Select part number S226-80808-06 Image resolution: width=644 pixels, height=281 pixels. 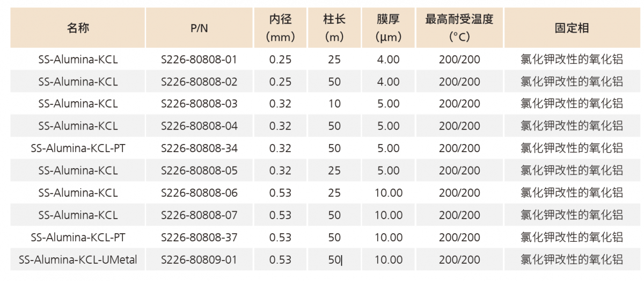click(x=199, y=193)
